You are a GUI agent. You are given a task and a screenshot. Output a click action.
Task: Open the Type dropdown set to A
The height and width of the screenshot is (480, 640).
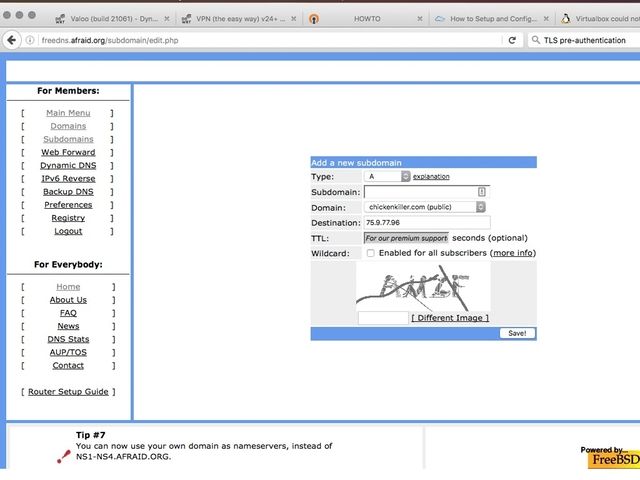tap(387, 176)
